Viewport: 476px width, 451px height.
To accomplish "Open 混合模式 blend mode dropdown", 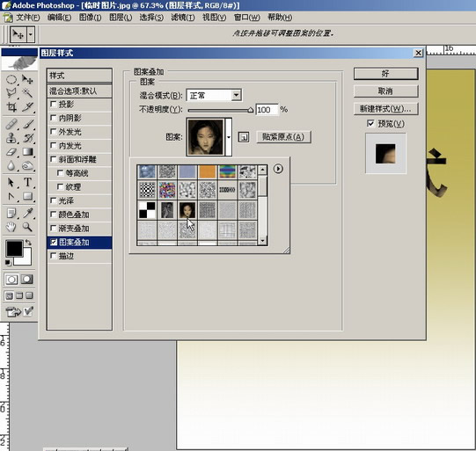I will 236,96.
